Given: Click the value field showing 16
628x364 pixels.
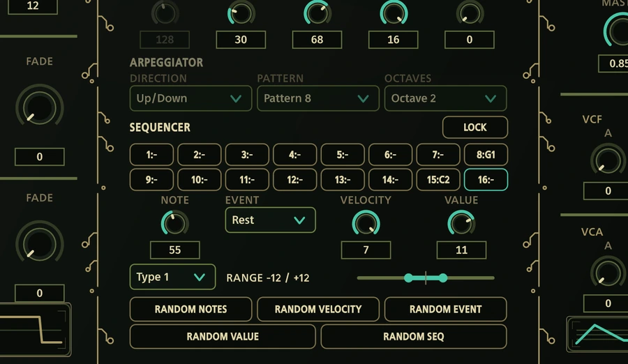Looking at the screenshot, I should click(x=394, y=40).
